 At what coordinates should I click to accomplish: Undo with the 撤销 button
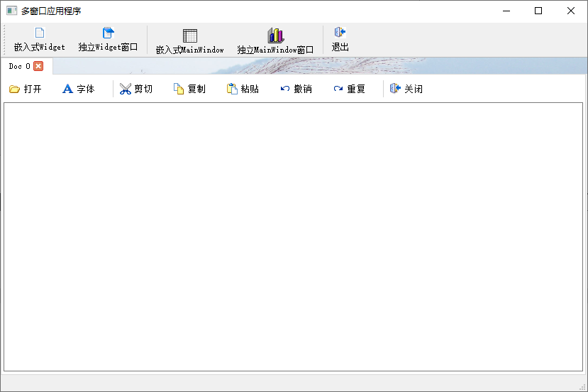pos(285,89)
